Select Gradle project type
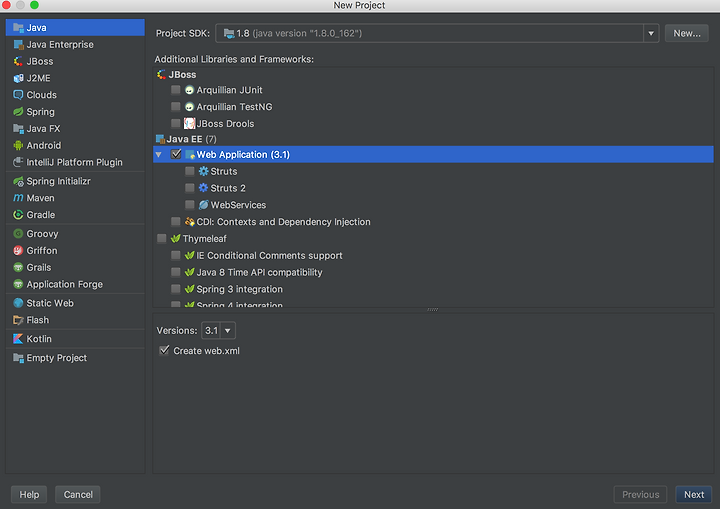Screen dimensions: 720x509 [75, 215]
